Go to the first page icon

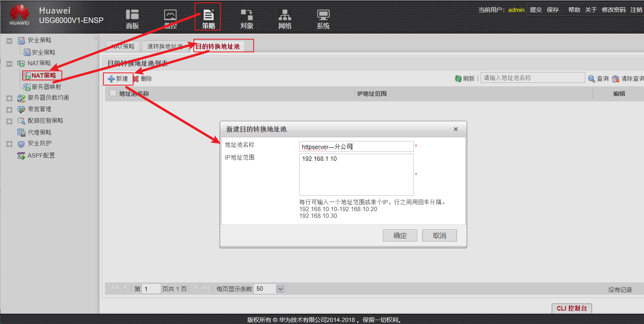(115, 288)
